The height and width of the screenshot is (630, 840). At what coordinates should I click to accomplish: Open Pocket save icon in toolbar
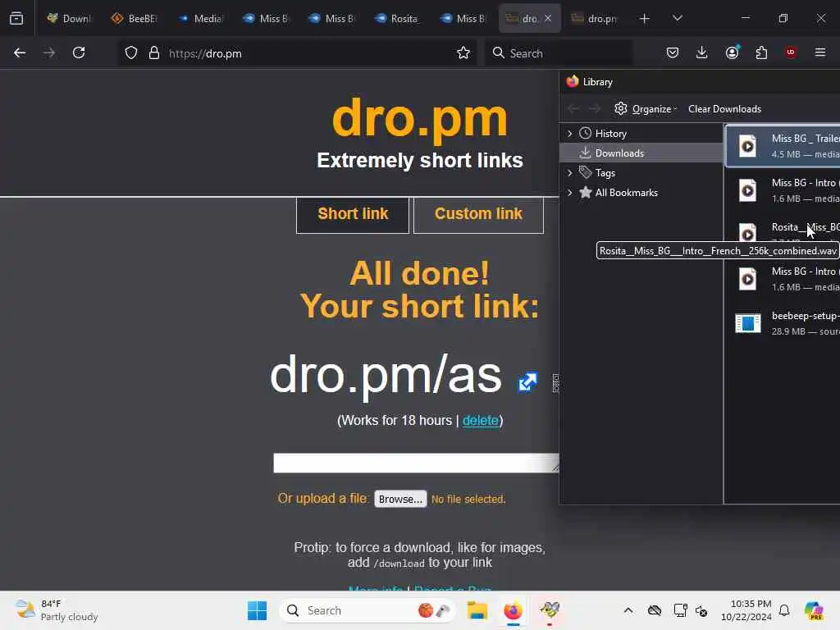[673, 52]
